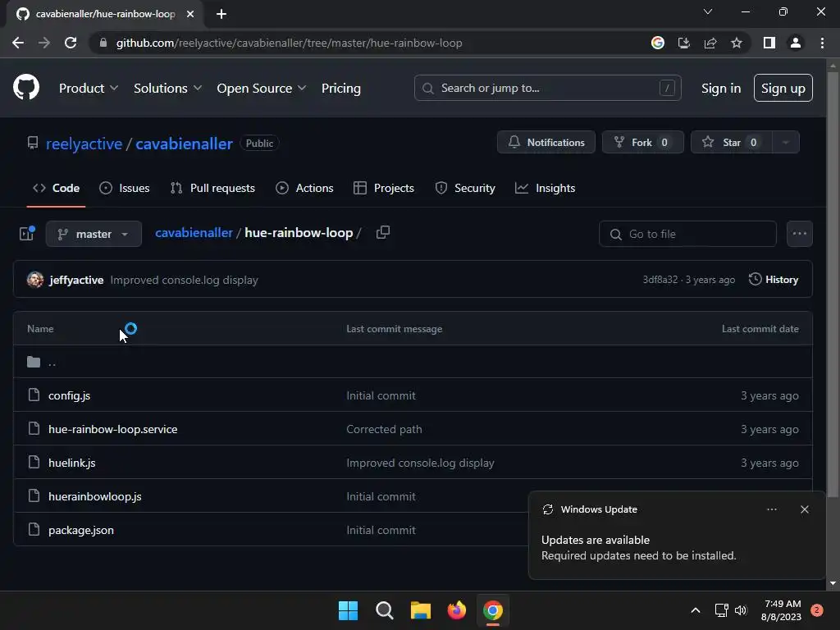Screen dimensions: 840x630
Task: Launch Firefox from taskbar
Action: click(456, 610)
